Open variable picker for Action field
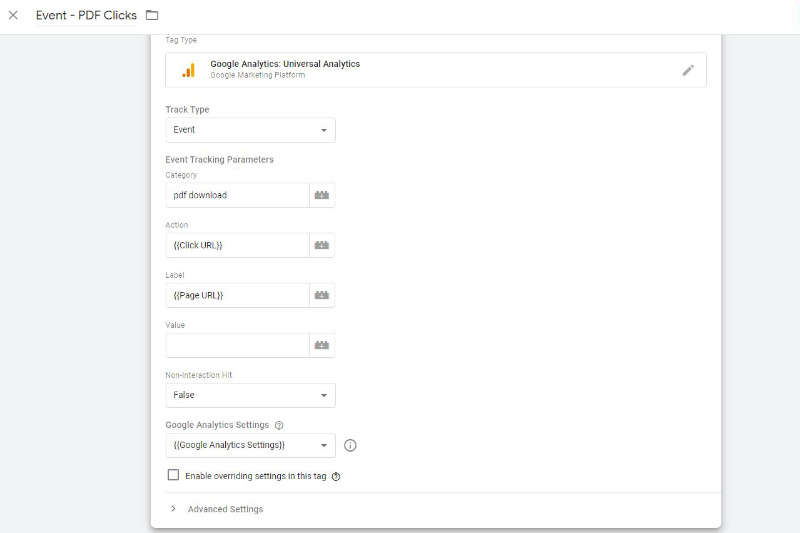 [x=321, y=245]
